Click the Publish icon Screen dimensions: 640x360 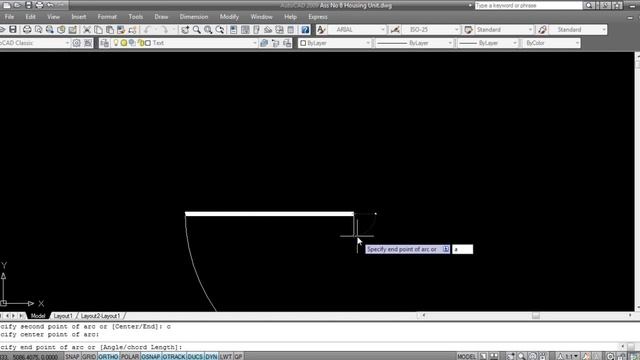[50, 29]
